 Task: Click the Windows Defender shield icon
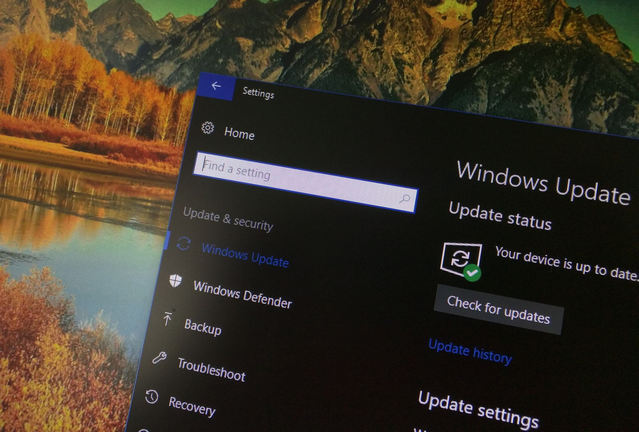click(176, 280)
